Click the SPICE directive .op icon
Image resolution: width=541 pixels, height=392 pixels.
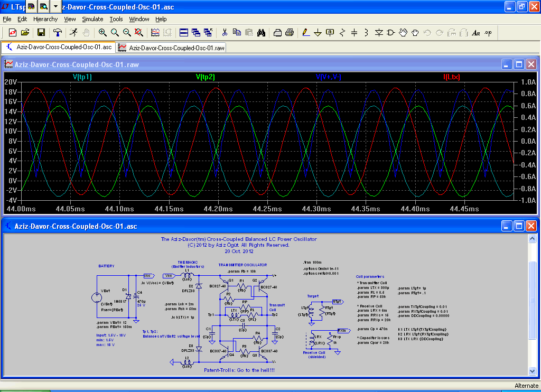tap(488, 32)
